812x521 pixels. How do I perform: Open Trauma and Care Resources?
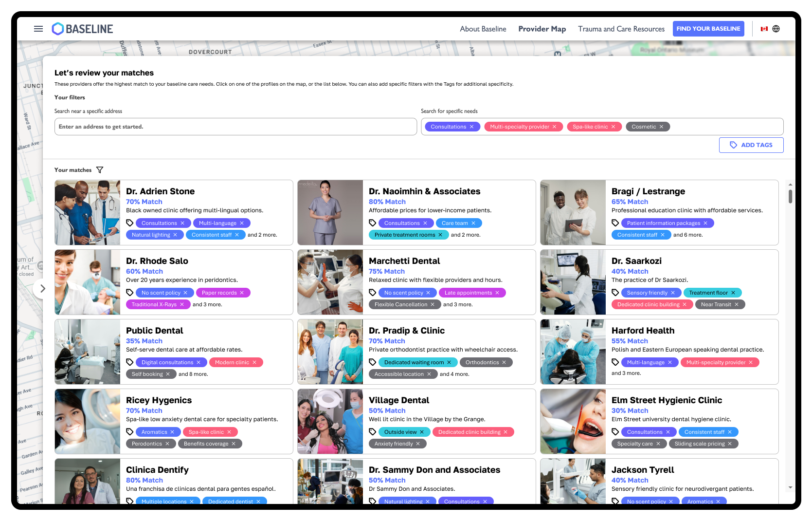tap(621, 29)
